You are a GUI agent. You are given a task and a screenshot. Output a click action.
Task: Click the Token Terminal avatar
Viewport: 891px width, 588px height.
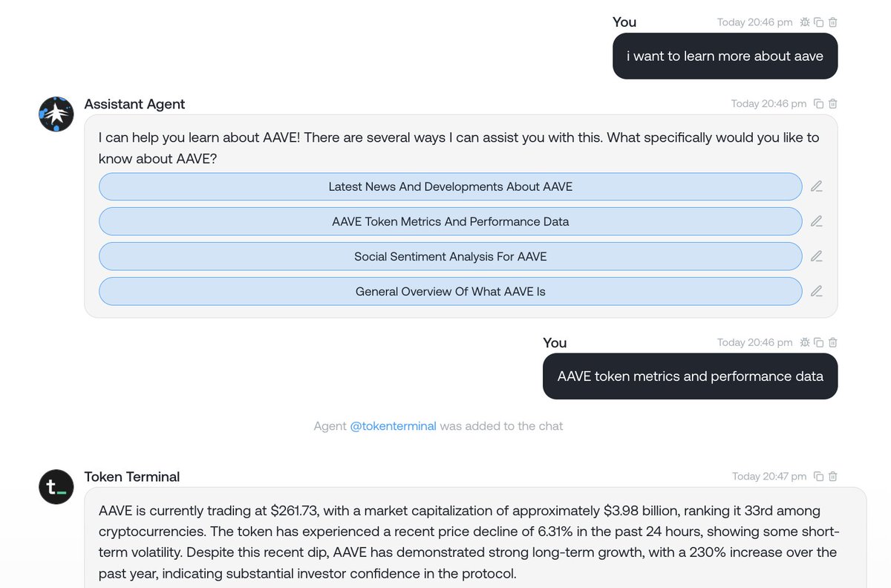(x=56, y=487)
